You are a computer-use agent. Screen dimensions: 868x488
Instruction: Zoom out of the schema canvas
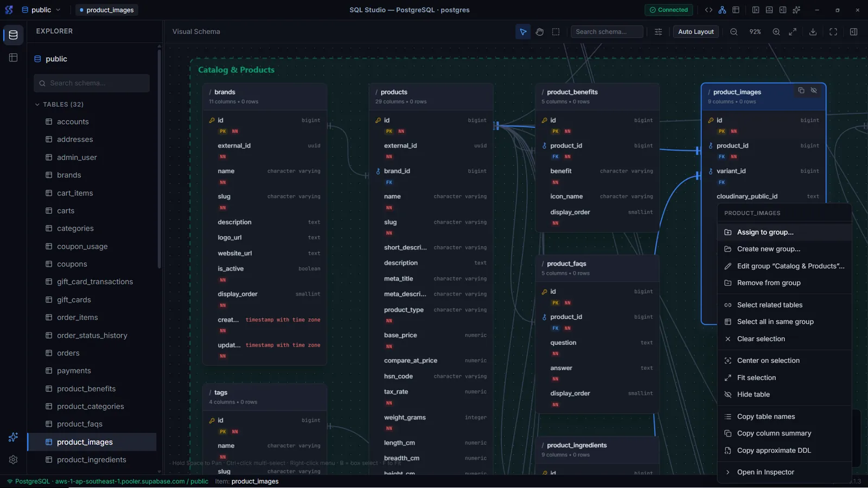733,32
